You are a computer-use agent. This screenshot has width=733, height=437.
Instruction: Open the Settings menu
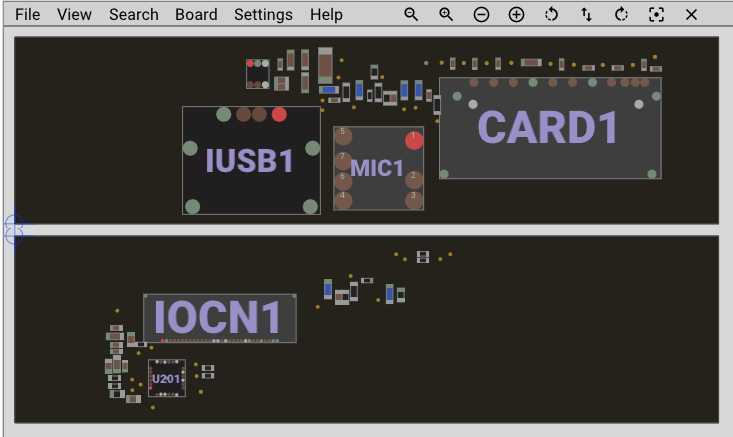tap(263, 15)
